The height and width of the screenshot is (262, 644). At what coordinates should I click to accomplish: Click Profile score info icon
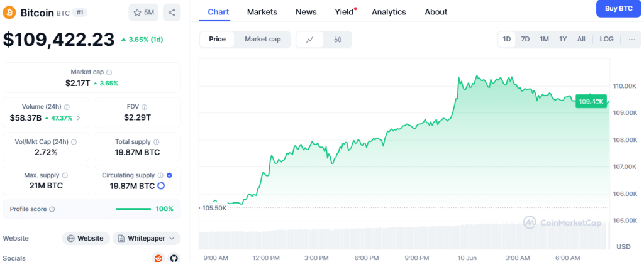click(52, 209)
